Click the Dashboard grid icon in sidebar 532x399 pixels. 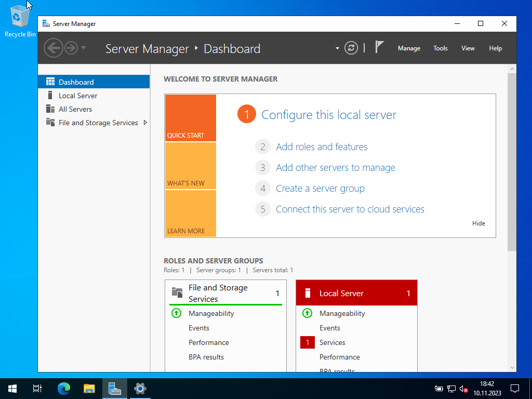pos(50,82)
